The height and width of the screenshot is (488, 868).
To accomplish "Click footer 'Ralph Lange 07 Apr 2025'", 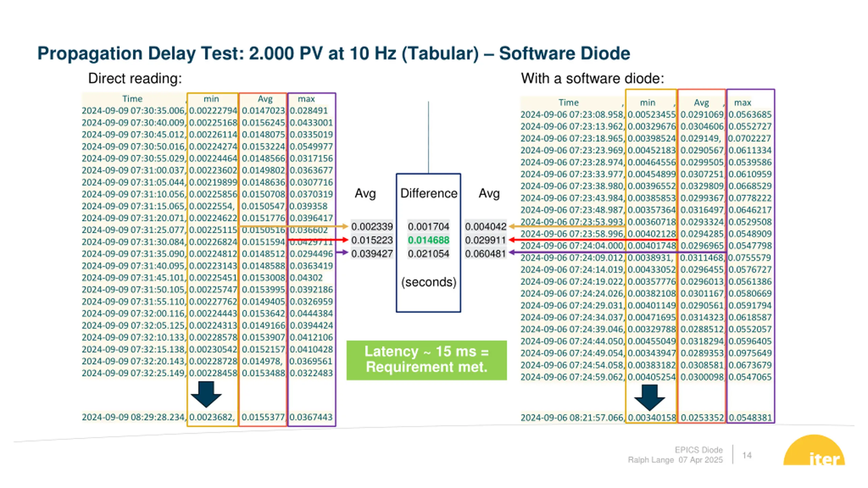I will (x=675, y=460).
